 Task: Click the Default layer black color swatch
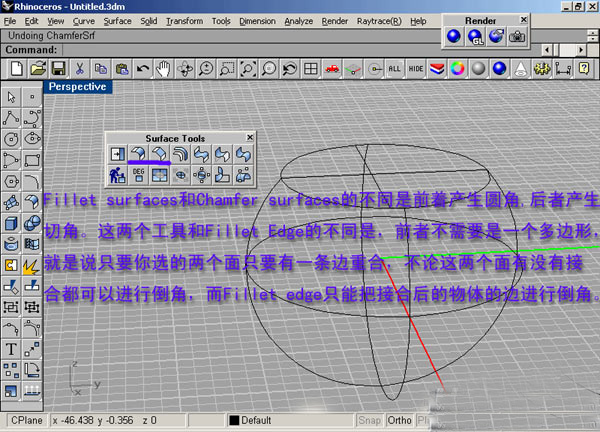(x=234, y=420)
